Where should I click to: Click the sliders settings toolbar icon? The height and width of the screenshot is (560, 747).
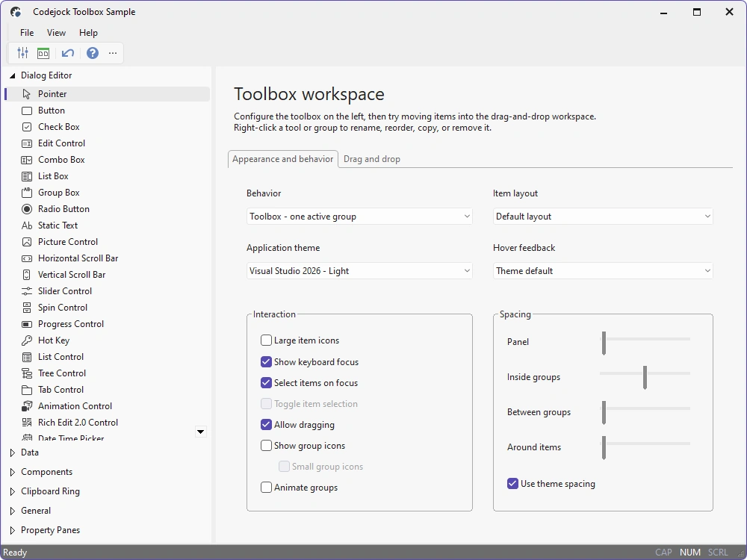(22, 53)
